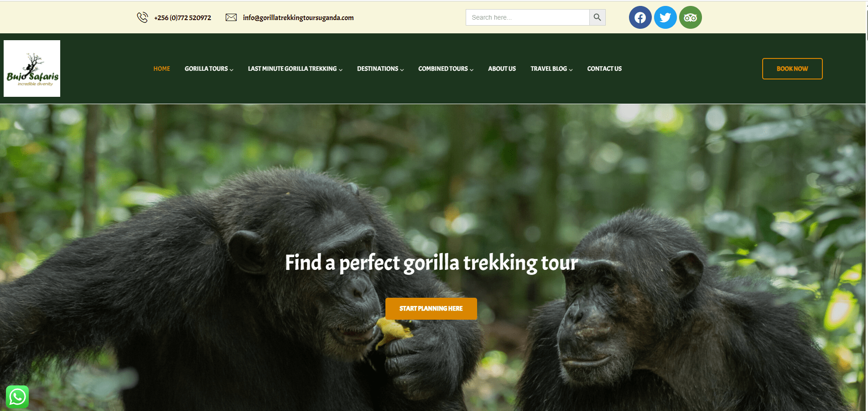Open the Facebook social icon
Viewport: 868px width, 411px height.
pos(640,17)
